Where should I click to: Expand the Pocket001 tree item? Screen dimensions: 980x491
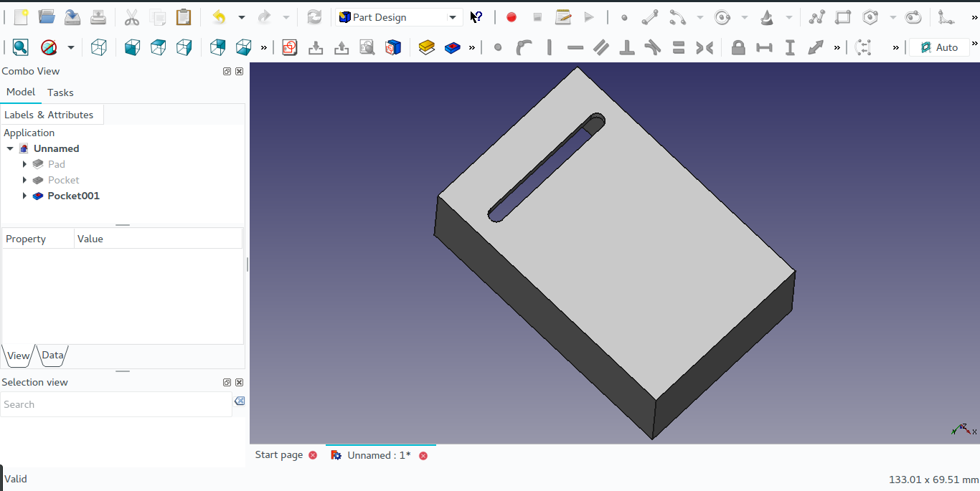point(24,196)
